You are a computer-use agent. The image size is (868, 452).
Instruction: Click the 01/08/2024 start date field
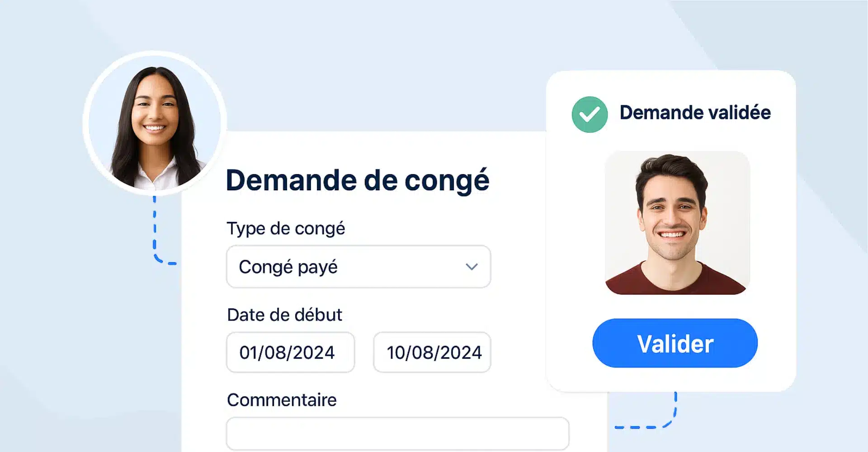coord(290,352)
